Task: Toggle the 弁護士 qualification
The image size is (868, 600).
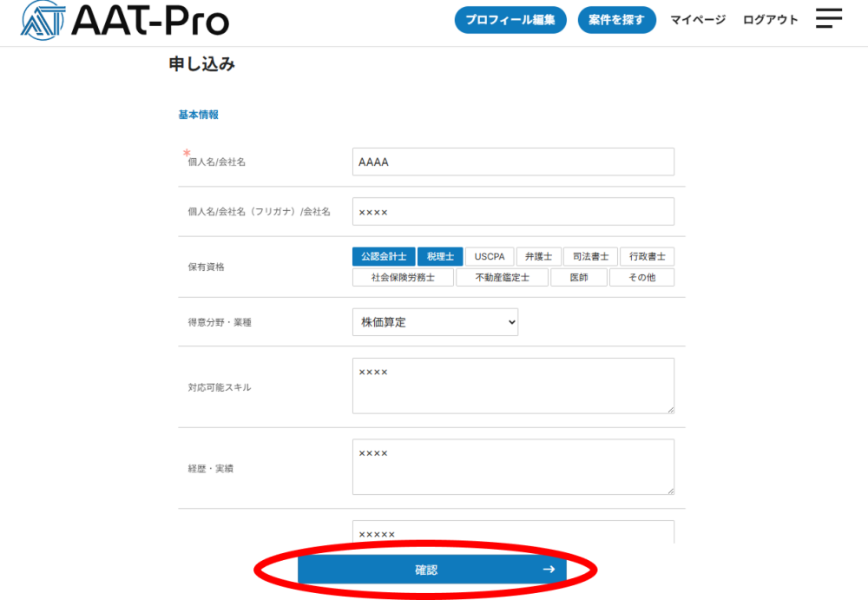Action: pos(538,256)
